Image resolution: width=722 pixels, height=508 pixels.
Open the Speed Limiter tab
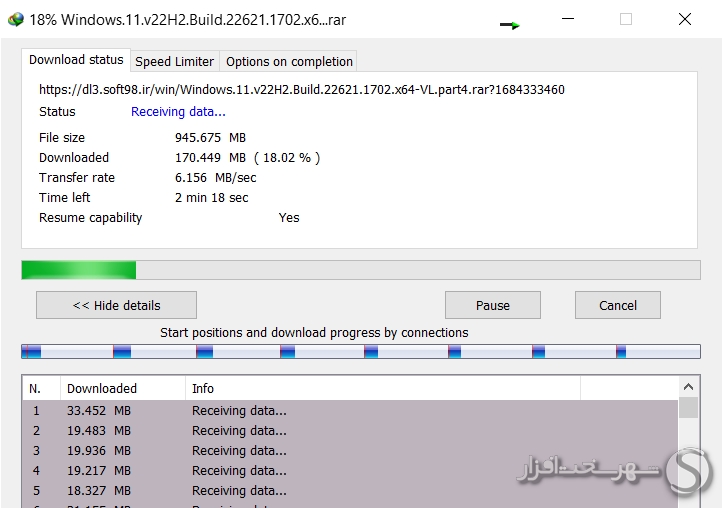point(175,61)
